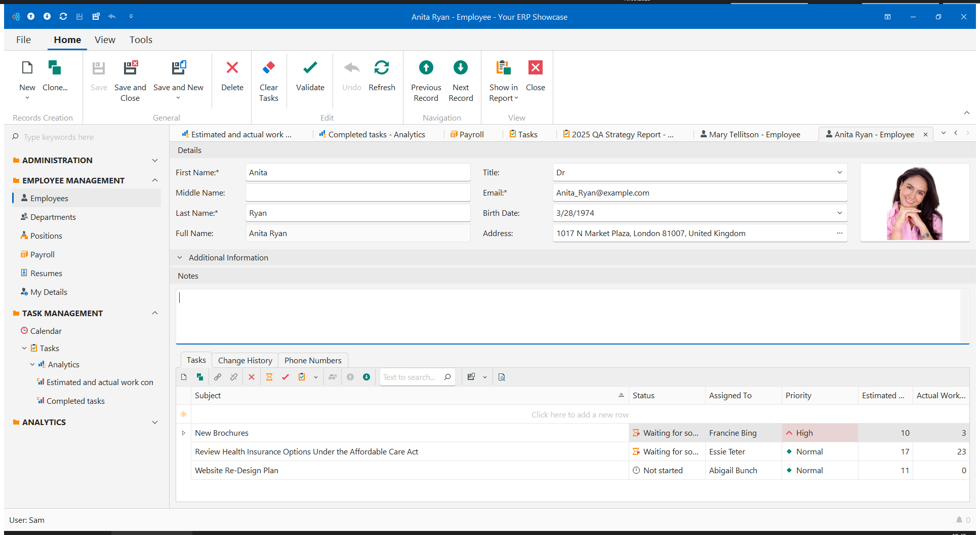Open Departments in the navigation panel

[x=53, y=217]
